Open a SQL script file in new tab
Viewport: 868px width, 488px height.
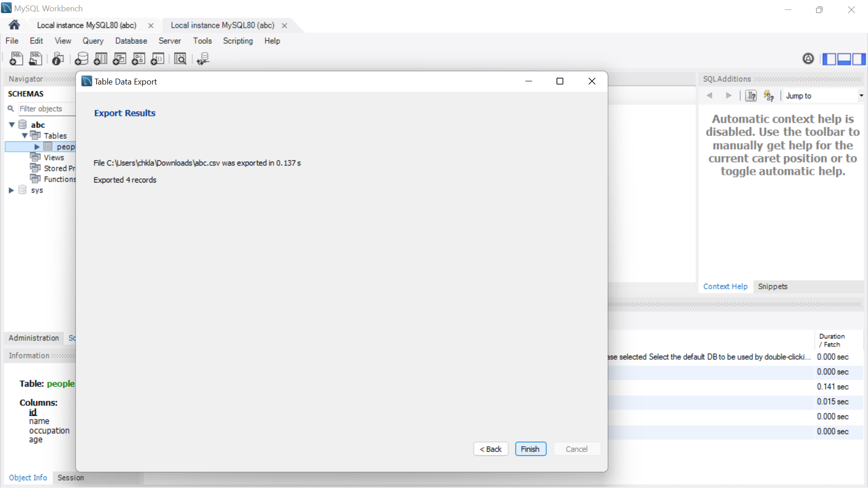point(35,59)
